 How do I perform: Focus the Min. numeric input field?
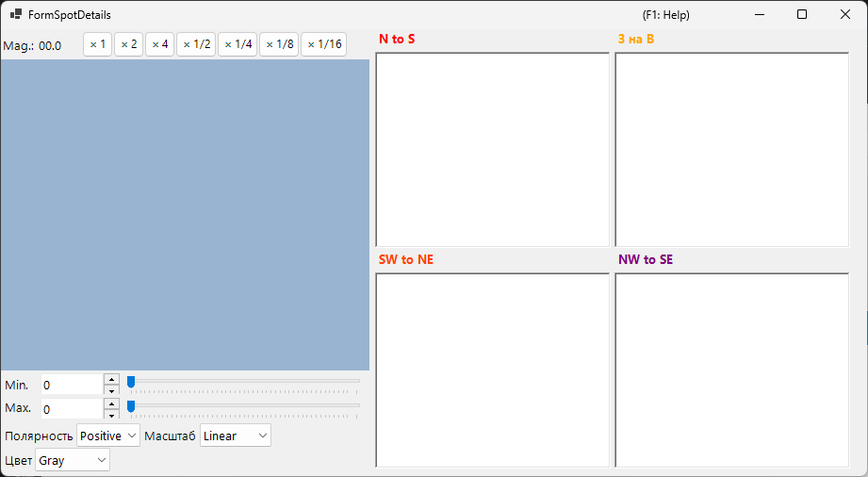pyautogui.click(x=72, y=385)
